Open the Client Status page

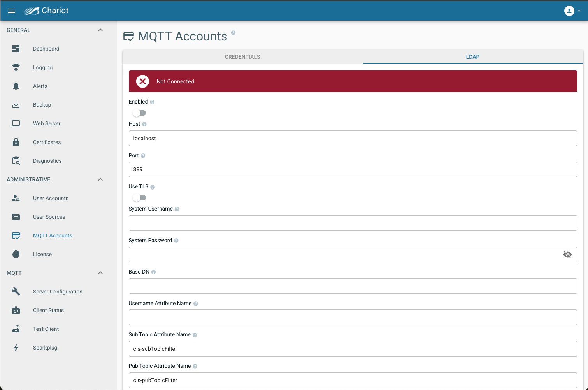(x=48, y=310)
